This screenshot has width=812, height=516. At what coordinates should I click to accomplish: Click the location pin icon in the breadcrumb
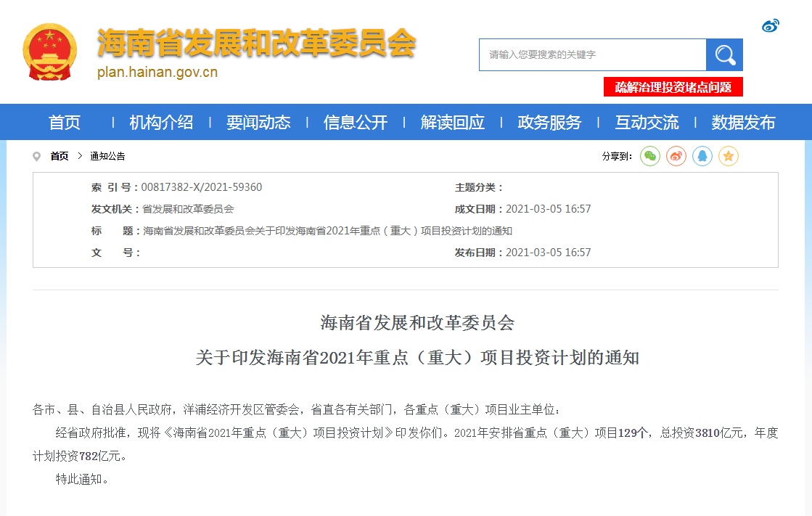pos(37,156)
